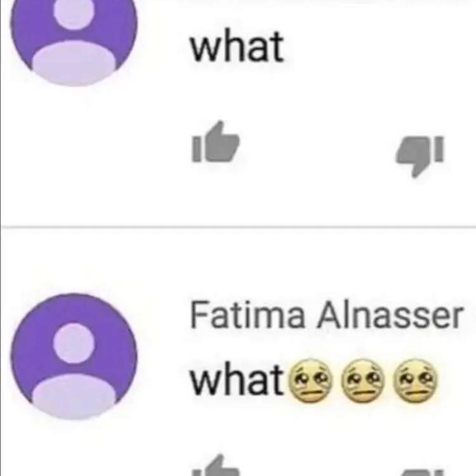Click the first teary-eyed emoji after "what"
This screenshot has height=476, width=476.
click(310, 381)
